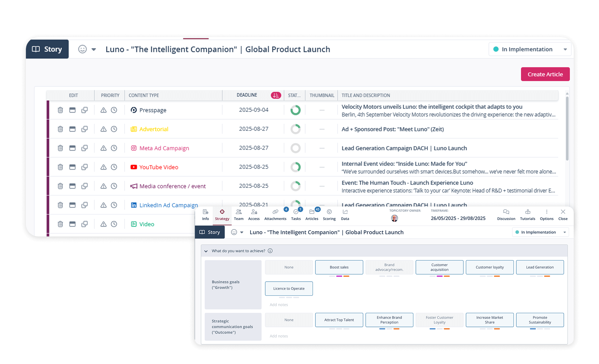599x364 pixels.
Task: Switch to the Team tab
Action: [239, 215]
